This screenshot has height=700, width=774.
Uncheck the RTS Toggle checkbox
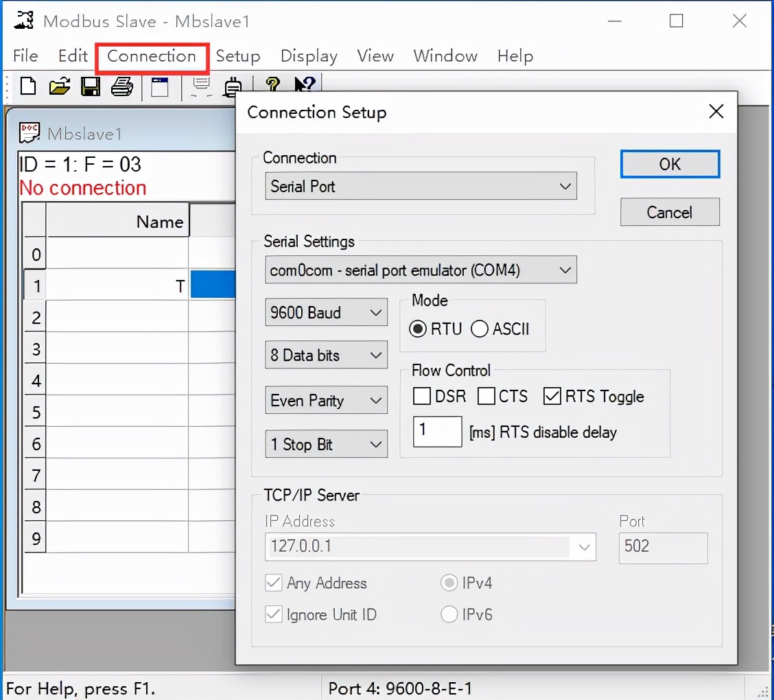coord(552,397)
